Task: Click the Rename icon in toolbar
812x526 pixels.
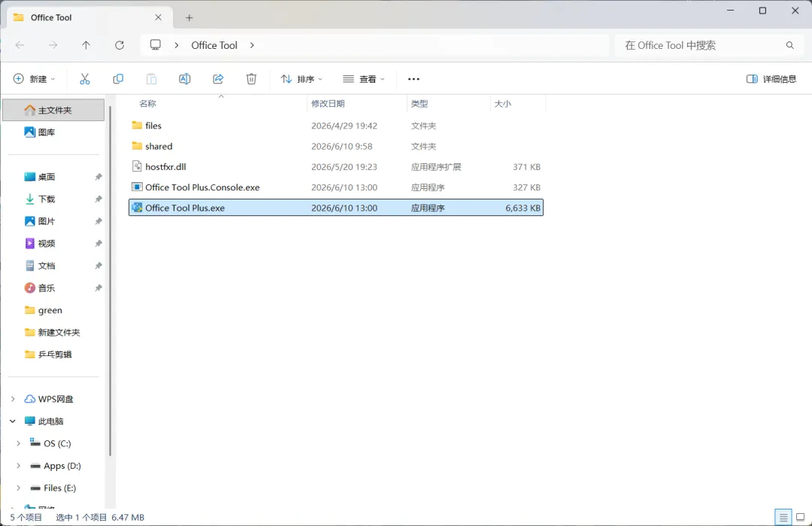Action: [184, 79]
